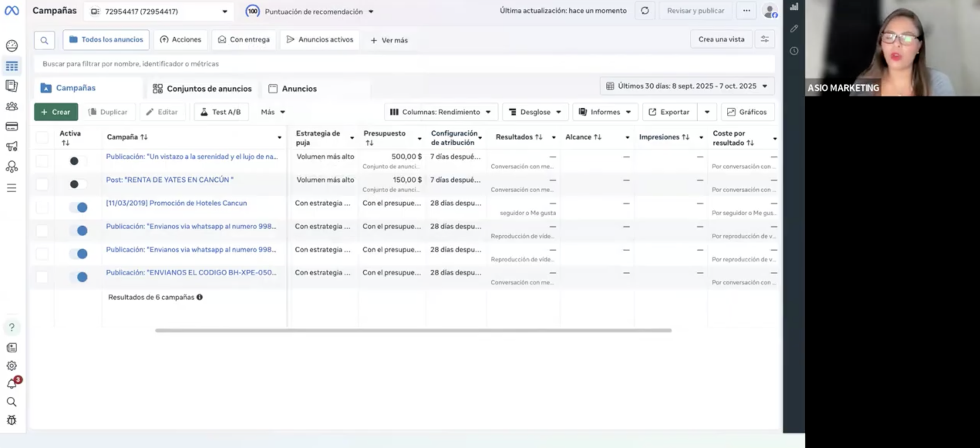The image size is (980, 448).
Task: Click the settings gear in sidebar
Action: point(12,365)
